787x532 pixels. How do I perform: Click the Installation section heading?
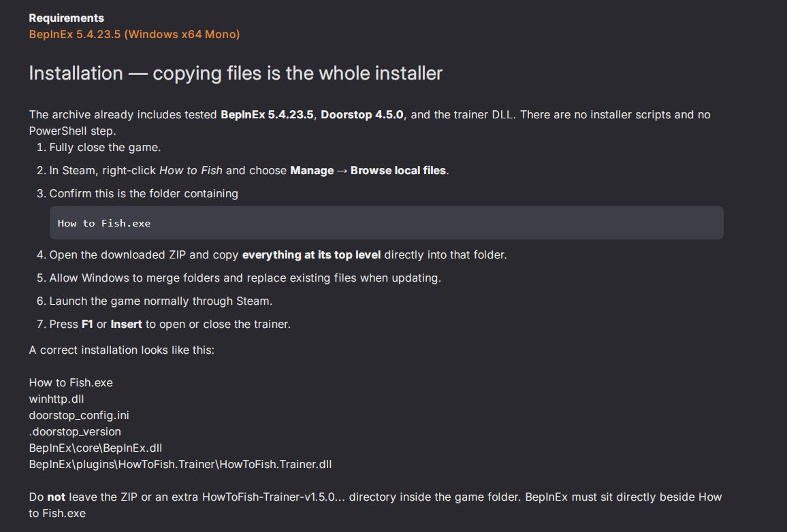pos(236,73)
